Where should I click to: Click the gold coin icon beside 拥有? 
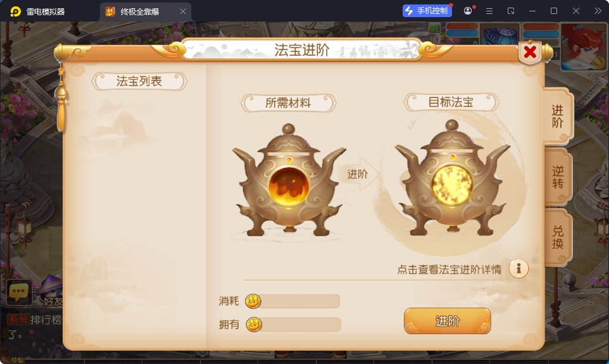(x=254, y=324)
